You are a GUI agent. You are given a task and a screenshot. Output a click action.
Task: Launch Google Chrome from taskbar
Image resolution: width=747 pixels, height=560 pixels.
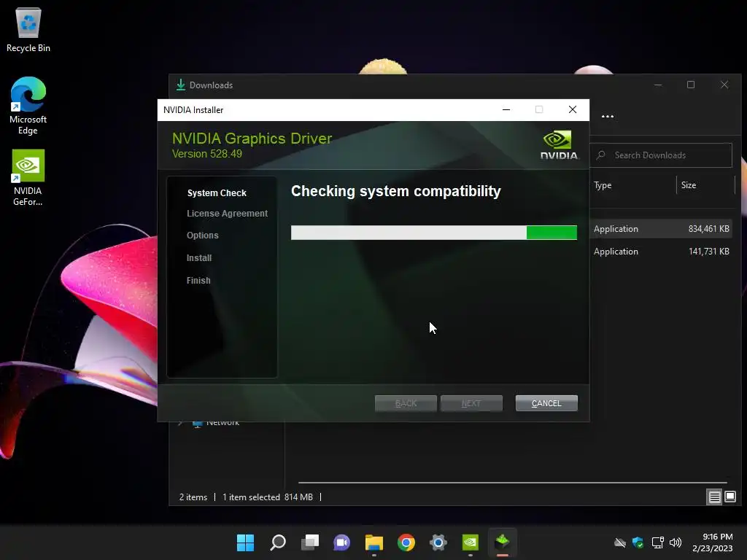click(406, 542)
